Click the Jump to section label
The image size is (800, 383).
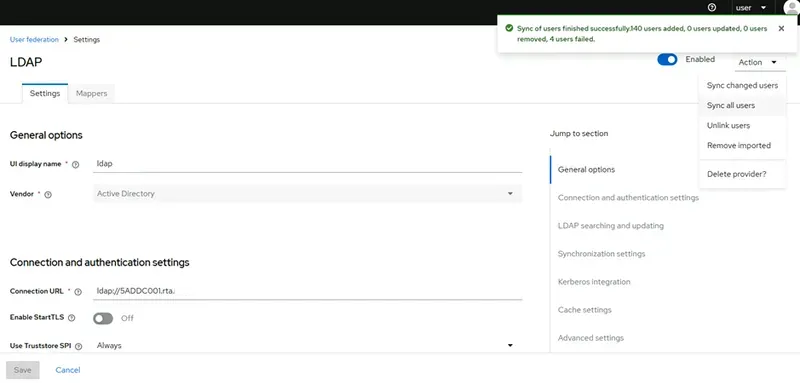(x=579, y=134)
